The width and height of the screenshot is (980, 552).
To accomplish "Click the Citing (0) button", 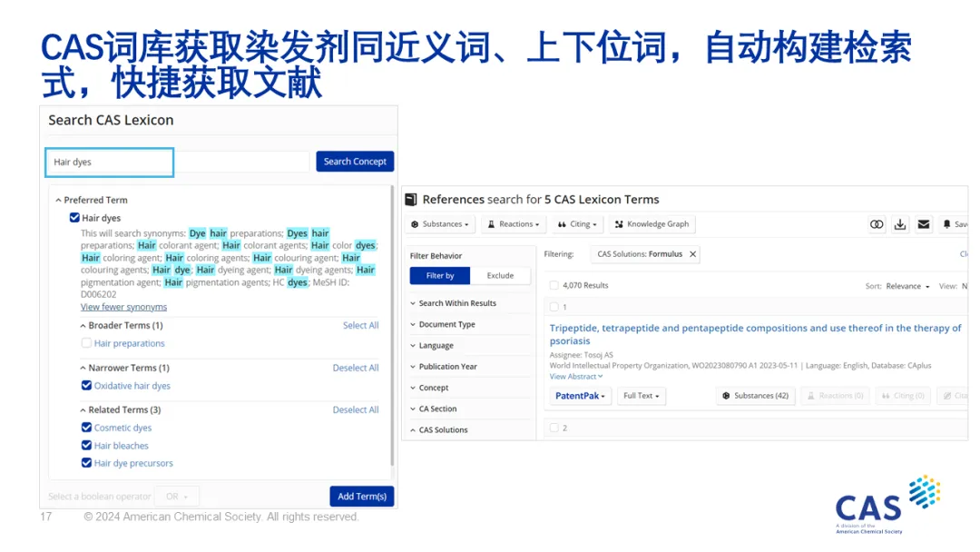I will [x=903, y=396].
